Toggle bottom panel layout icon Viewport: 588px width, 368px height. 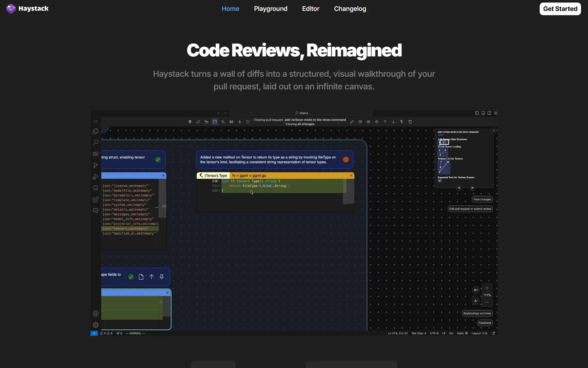[483, 113]
